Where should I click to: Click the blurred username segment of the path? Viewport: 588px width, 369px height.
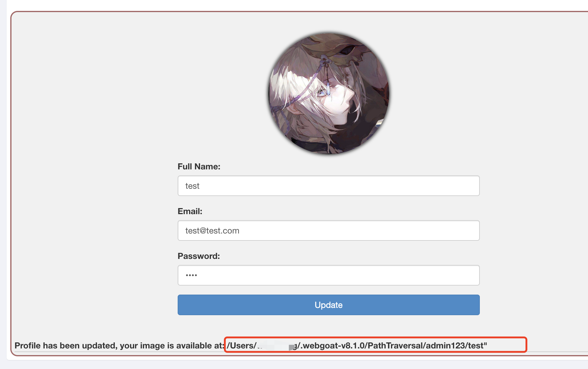point(276,346)
